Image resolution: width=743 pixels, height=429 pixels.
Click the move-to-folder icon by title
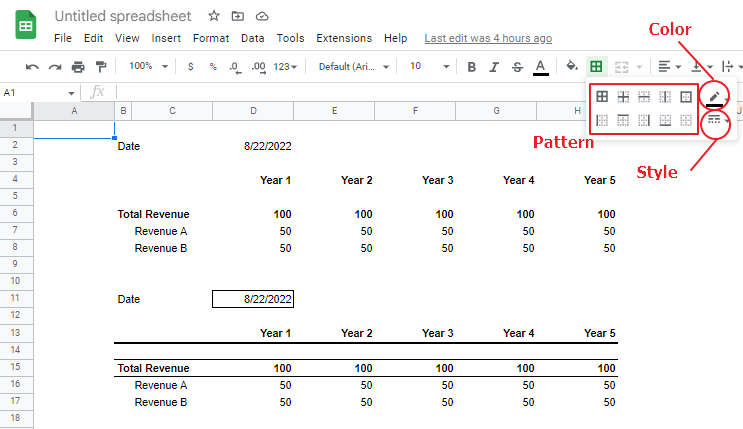pyautogui.click(x=238, y=16)
